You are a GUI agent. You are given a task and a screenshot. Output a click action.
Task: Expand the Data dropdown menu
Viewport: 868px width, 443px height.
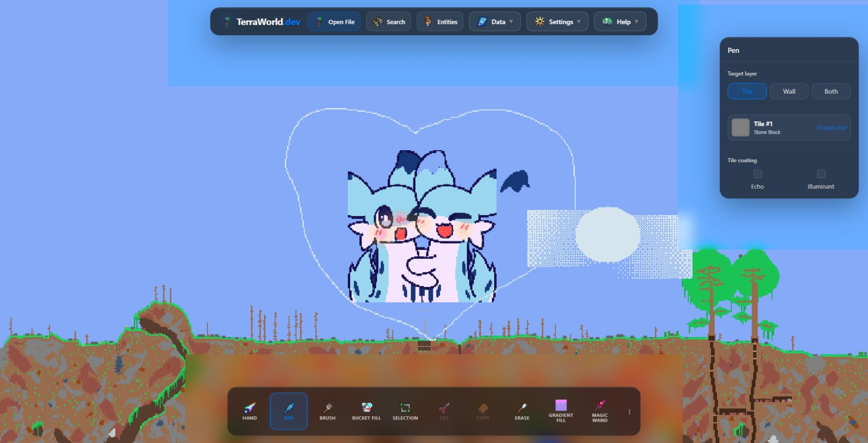tap(495, 22)
